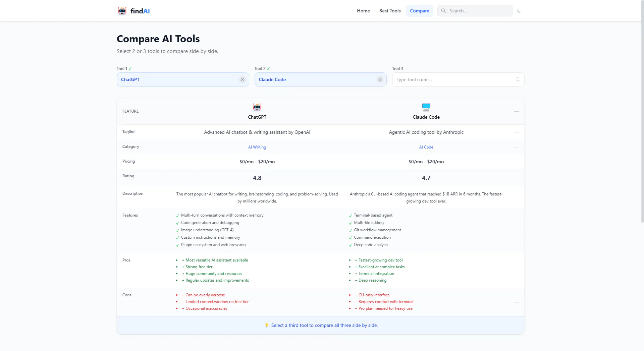Clear the Claude Code selection in Tool 2

point(380,80)
